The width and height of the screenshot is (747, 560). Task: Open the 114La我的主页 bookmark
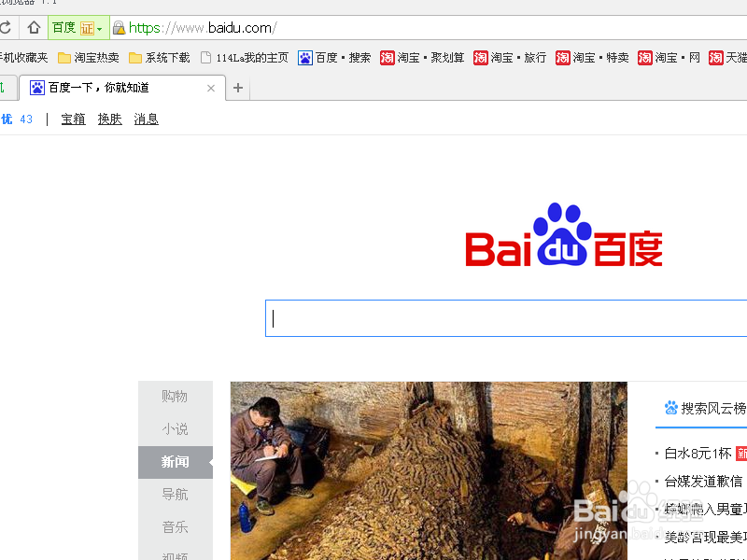click(x=245, y=58)
